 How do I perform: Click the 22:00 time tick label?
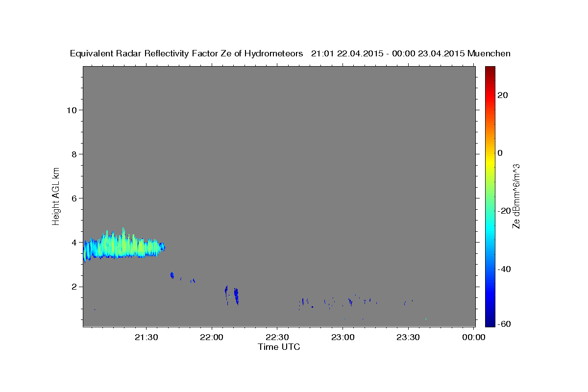point(212,338)
